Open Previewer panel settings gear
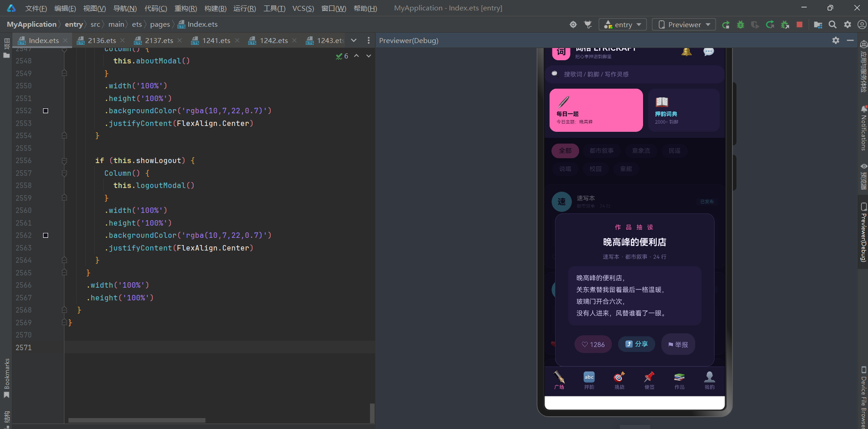868x429 pixels. [x=836, y=40]
